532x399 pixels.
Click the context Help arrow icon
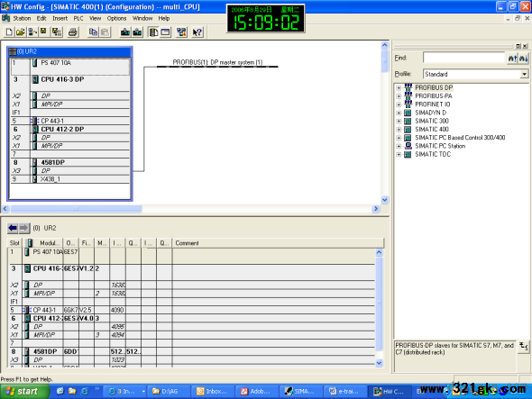coord(197,32)
